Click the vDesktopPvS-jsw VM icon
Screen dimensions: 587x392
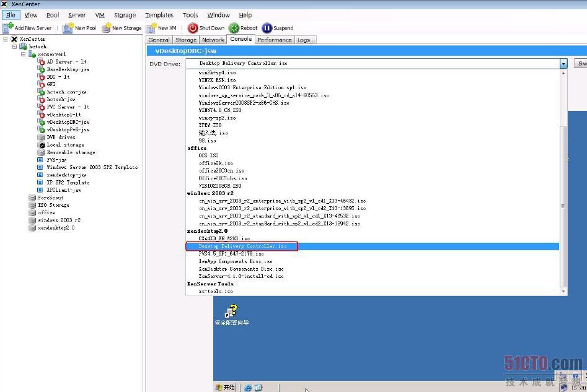click(x=41, y=129)
